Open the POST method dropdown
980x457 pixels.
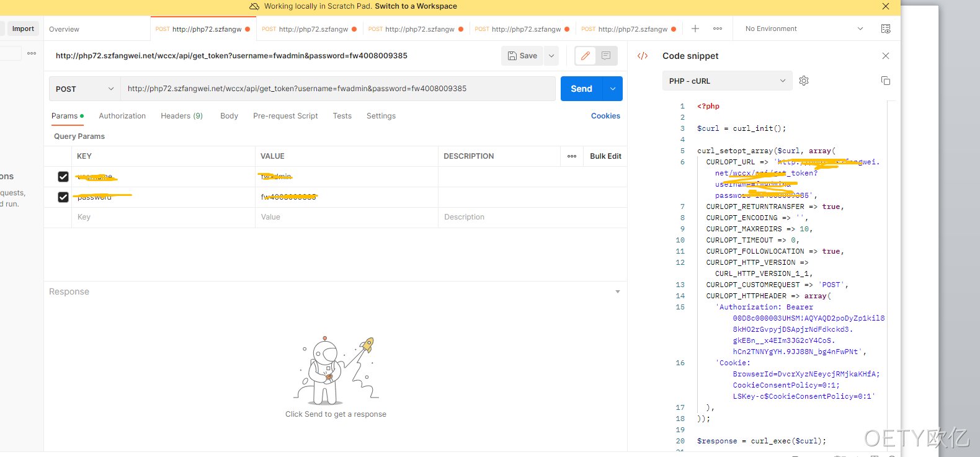[85, 89]
